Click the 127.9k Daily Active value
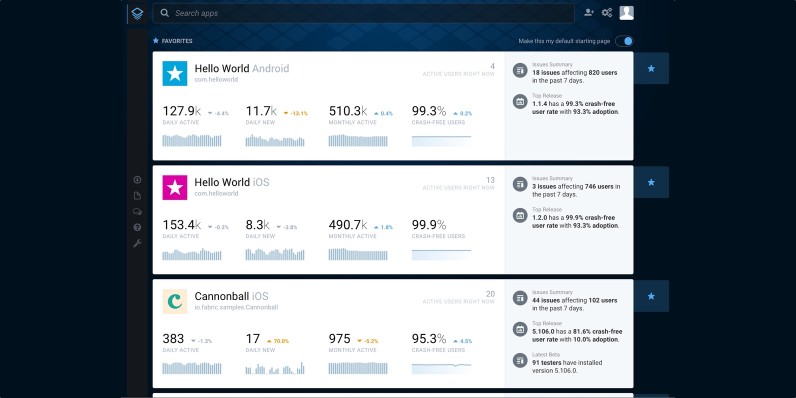This screenshot has height=398, width=796. point(182,111)
